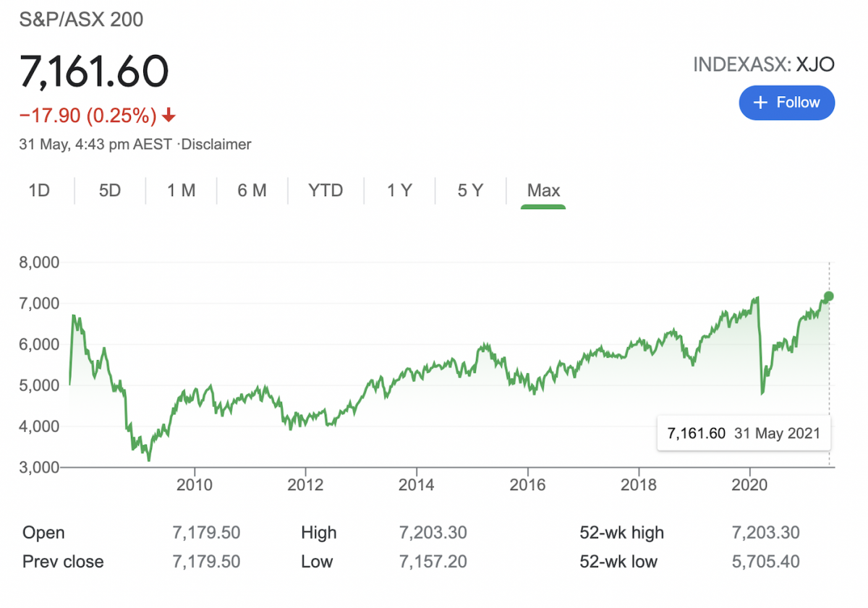This screenshot has height=608, width=868.
Task: Click the 2010 x-axis label
Action: 195,484
